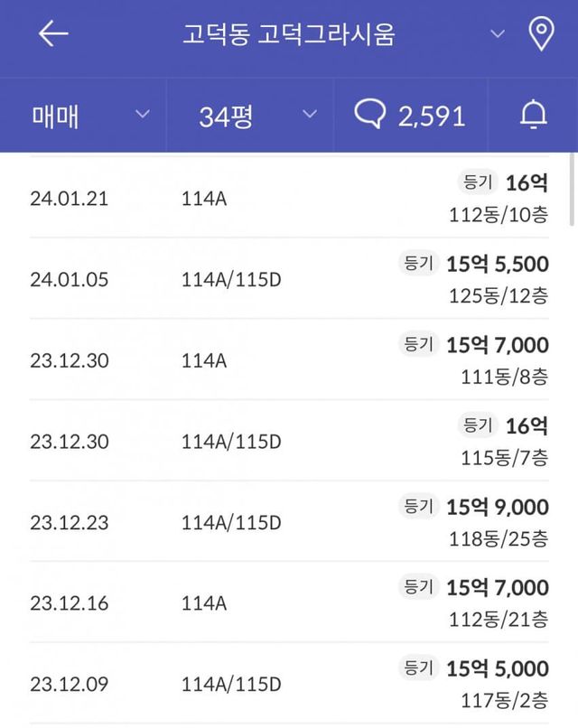Tap the 등기 badge on the 125동/12층 row

(x=418, y=264)
